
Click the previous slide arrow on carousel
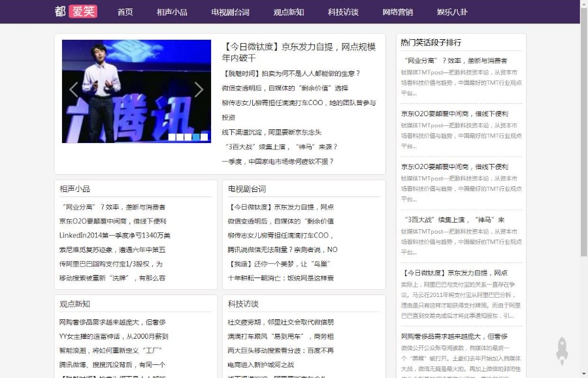point(74,90)
